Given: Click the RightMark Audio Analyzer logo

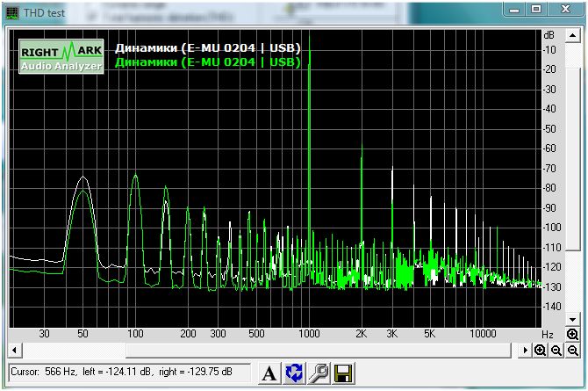Looking at the screenshot, I should [x=61, y=56].
